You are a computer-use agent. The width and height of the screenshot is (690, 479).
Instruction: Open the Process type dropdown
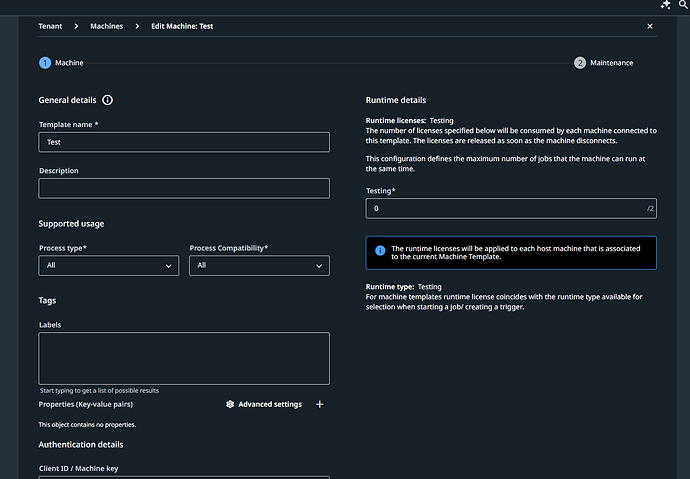point(109,265)
